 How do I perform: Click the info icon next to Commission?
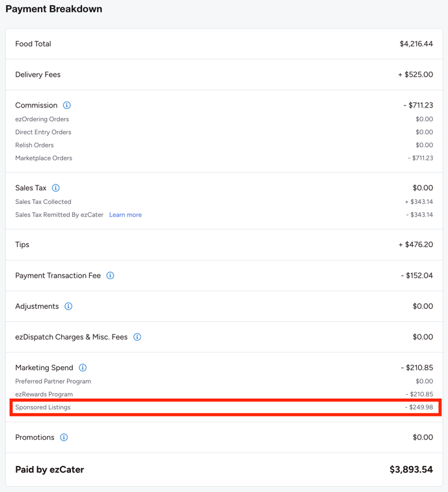point(66,106)
